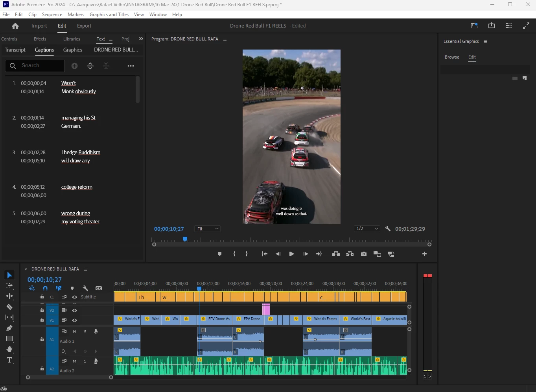Image resolution: width=536 pixels, height=392 pixels.
Task: Click the Home icon
Action: pyautogui.click(x=15, y=26)
